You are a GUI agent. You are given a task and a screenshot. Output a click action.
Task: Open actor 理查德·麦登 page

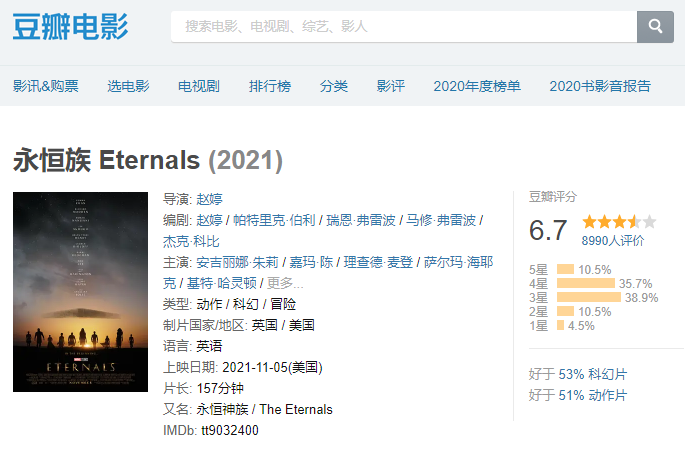378,262
